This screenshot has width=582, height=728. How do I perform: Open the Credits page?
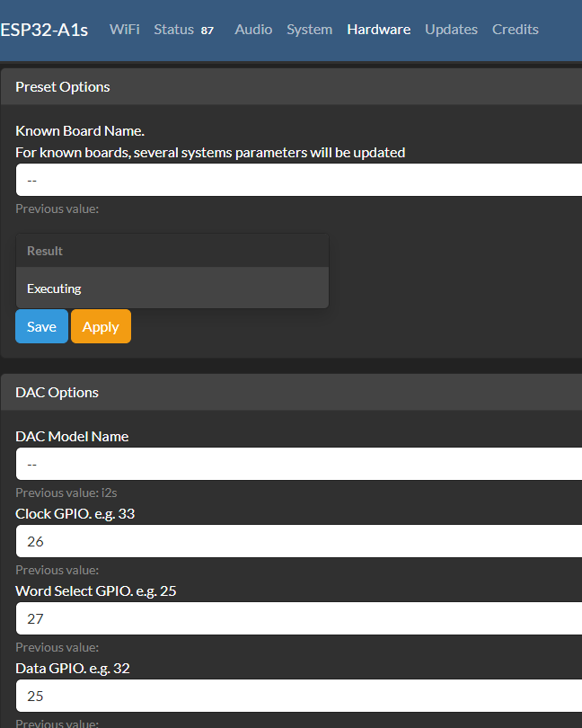[x=515, y=30]
